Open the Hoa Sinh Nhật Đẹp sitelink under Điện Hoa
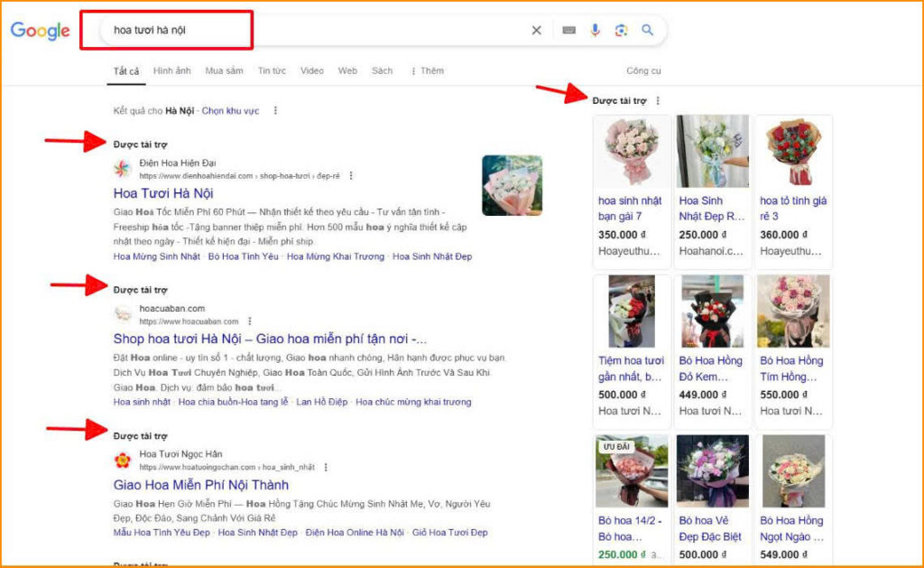The height and width of the screenshot is (568, 924). [432, 256]
